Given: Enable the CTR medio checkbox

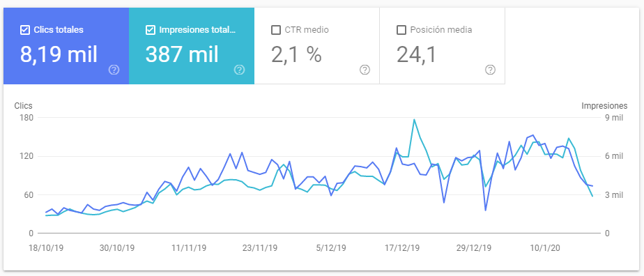Looking at the screenshot, I should (x=276, y=30).
